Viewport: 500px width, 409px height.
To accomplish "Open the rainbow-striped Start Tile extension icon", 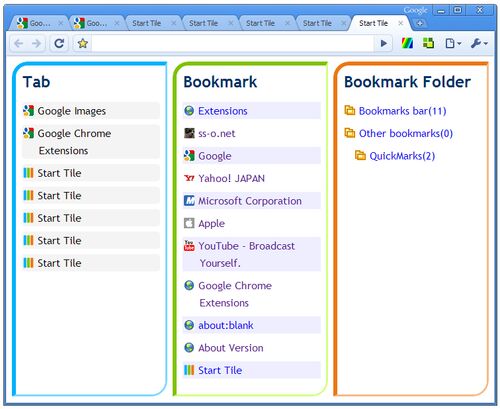I will click(407, 43).
